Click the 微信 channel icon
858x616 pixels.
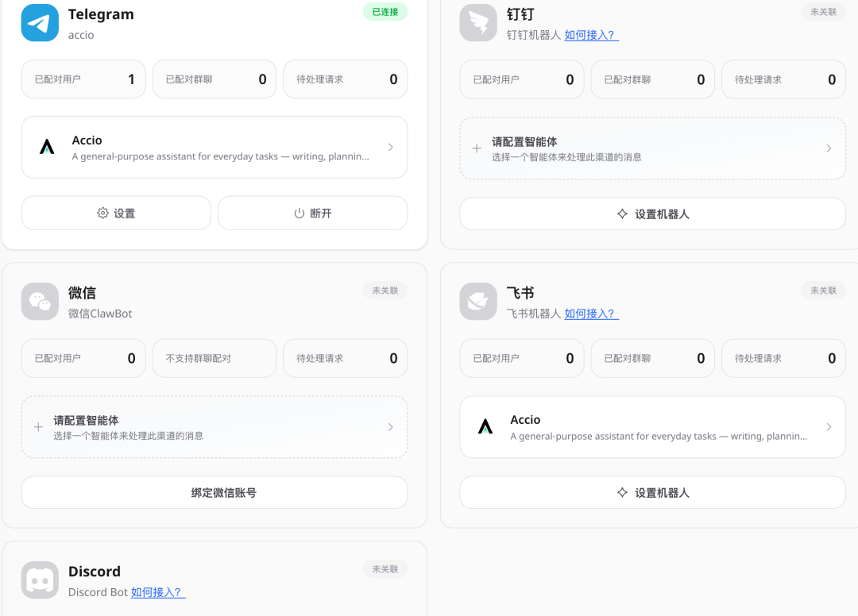click(x=40, y=301)
